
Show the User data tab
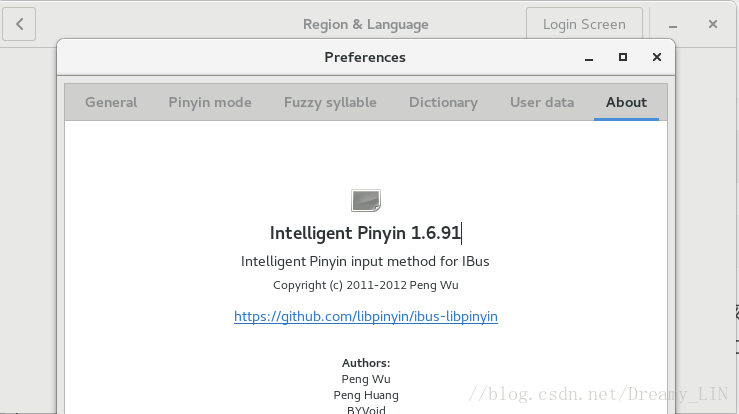click(542, 102)
